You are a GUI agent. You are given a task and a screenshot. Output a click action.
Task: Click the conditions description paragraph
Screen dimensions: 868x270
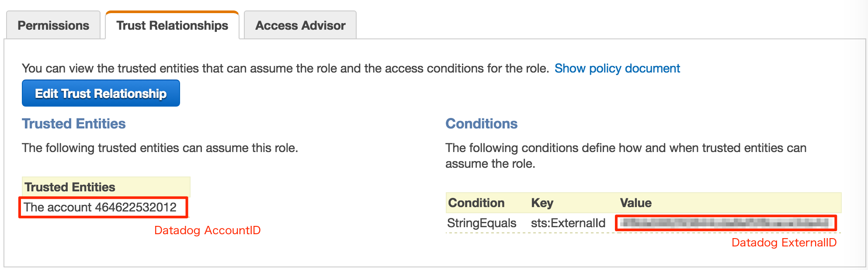625,156
